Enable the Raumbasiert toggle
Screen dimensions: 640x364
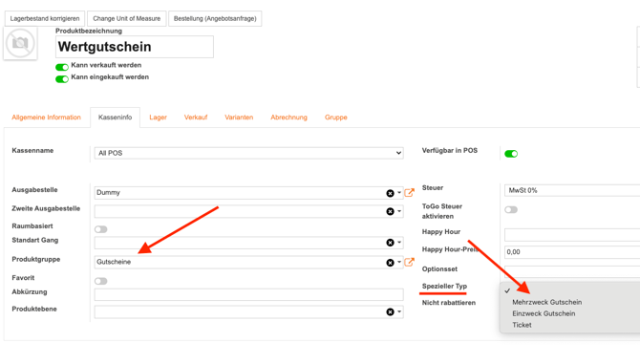(101, 229)
